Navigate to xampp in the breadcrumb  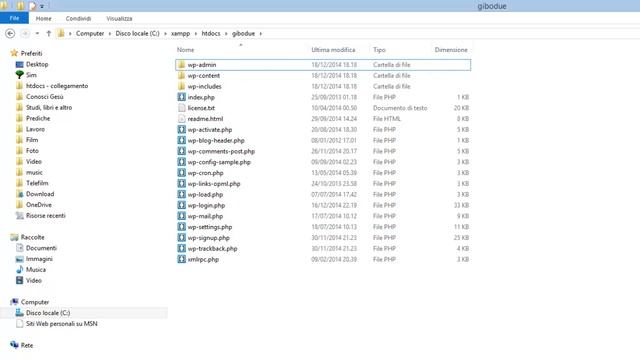click(180, 33)
